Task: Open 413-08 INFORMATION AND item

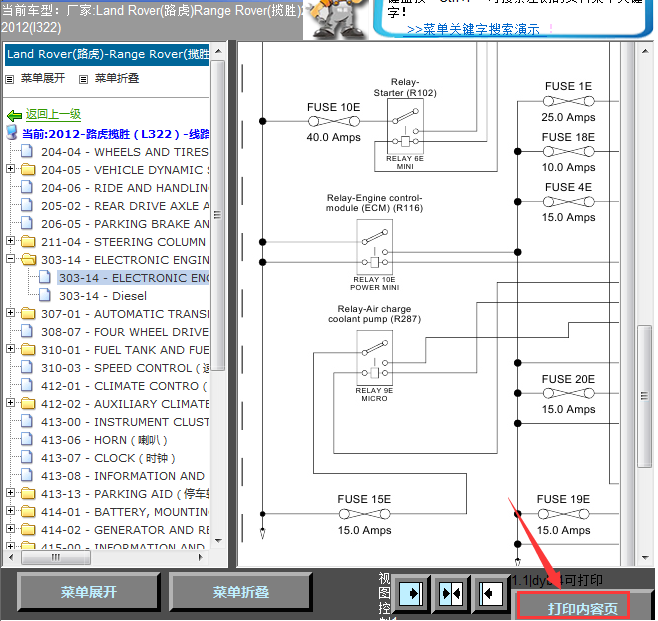Action: (123, 476)
